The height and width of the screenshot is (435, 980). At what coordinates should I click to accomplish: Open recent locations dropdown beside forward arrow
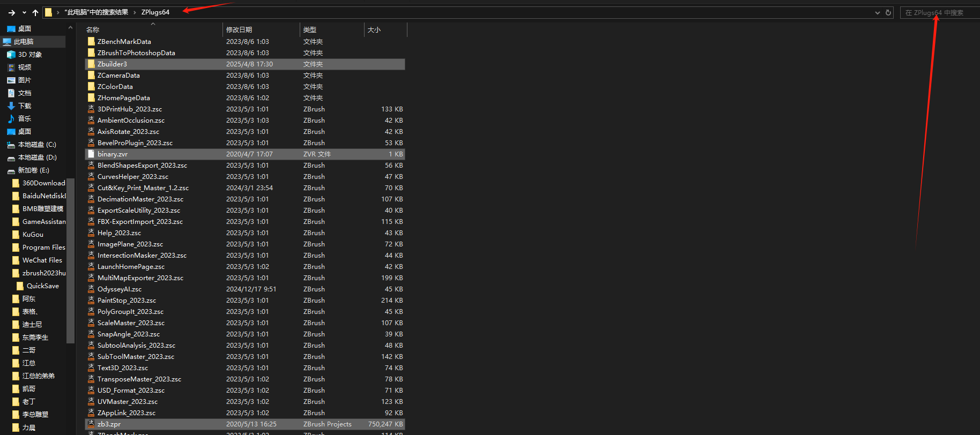click(24, 12)
